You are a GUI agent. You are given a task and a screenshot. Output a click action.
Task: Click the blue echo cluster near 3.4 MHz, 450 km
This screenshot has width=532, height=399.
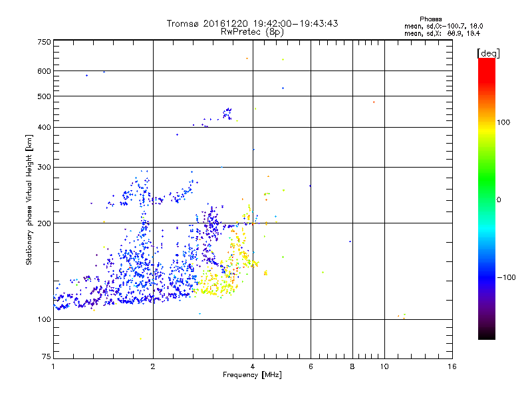(x=227, y=113)
